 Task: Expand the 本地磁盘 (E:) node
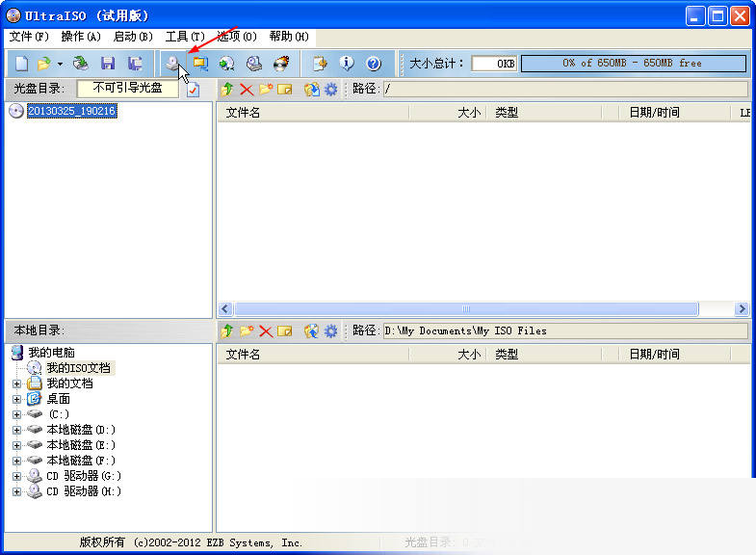pyautogui.click(x=17, y=445)
